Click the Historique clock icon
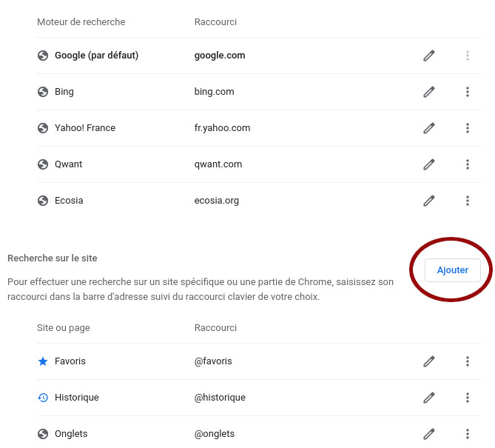The image size is (495, 448). click(x=43, y=398)
